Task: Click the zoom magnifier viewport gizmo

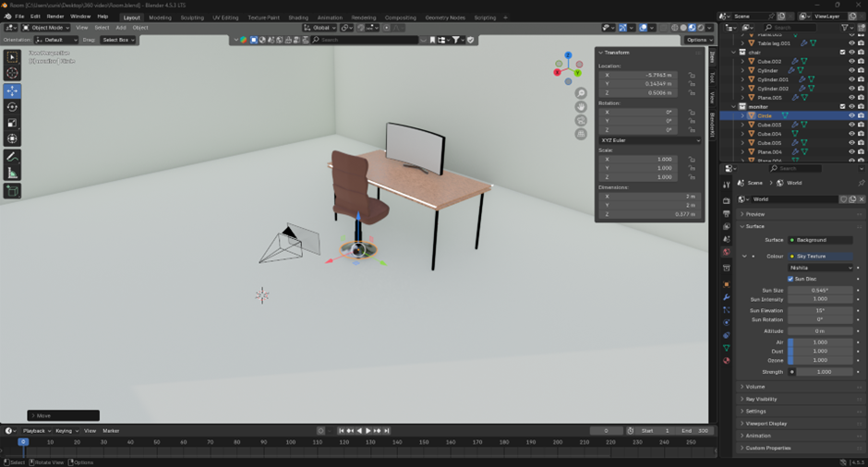Action: point(581,93)
